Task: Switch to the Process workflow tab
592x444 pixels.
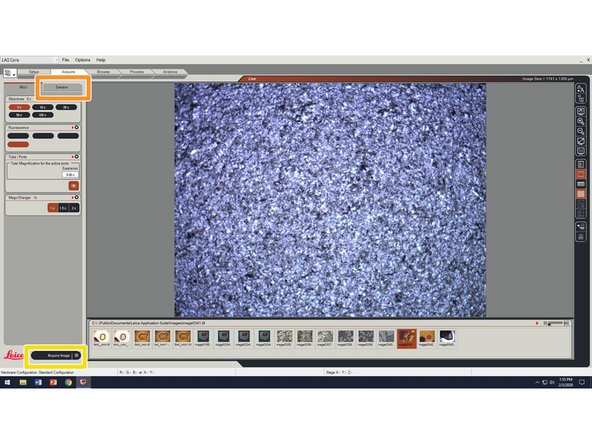Action: (x=137, y=72)
